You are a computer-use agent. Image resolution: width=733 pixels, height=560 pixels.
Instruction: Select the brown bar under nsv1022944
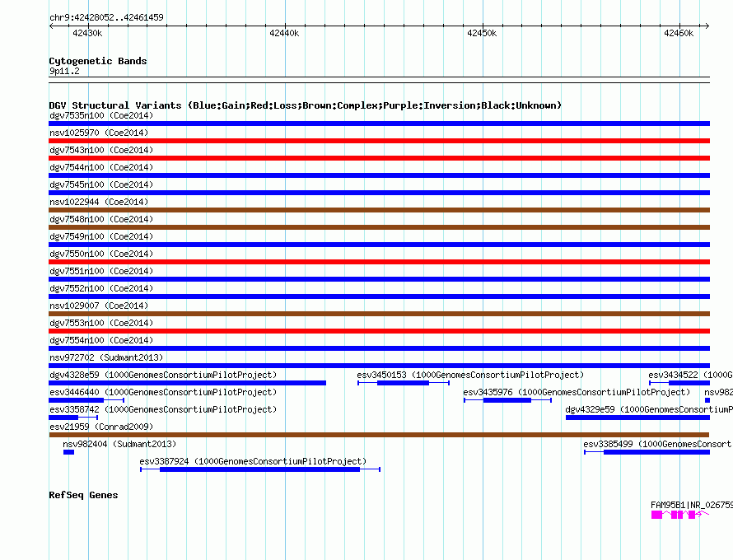point(379,210)
